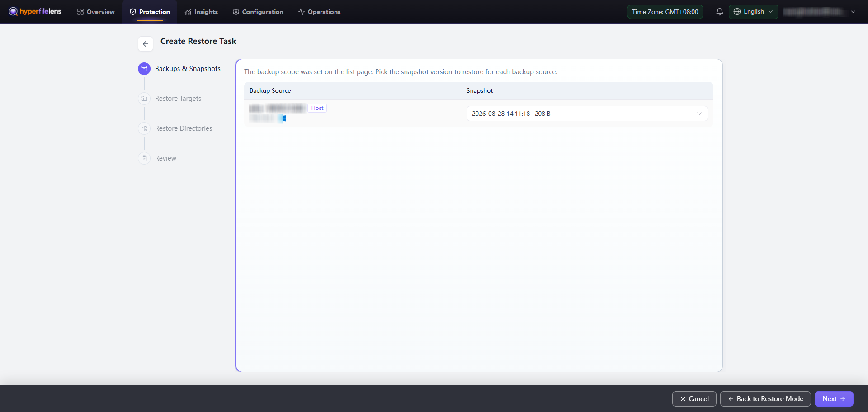Select the Review step label
The width and height of the screenshot is (868, 412).
pyautogui.click(x=165, y=158)
